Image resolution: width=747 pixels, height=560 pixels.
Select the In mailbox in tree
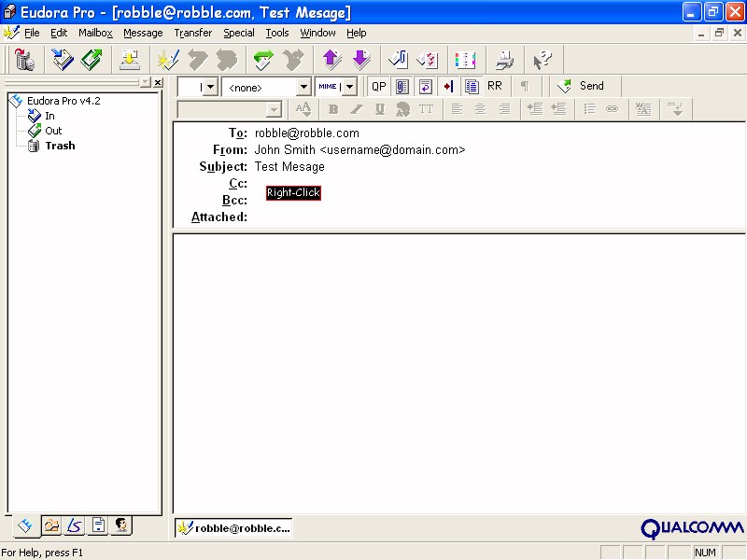[x=49, y=116]
